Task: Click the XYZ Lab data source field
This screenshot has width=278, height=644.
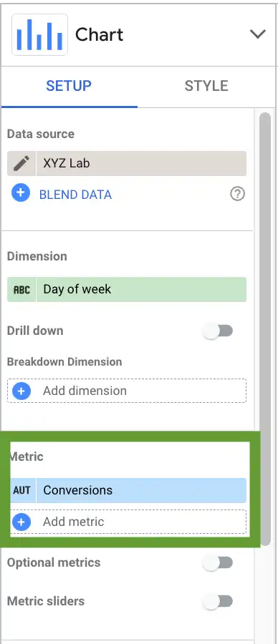Action: click(127, 163)
